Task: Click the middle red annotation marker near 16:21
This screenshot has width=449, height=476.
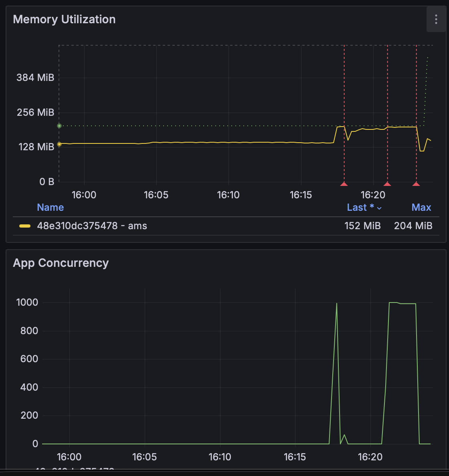Action: tap(387, 184)
